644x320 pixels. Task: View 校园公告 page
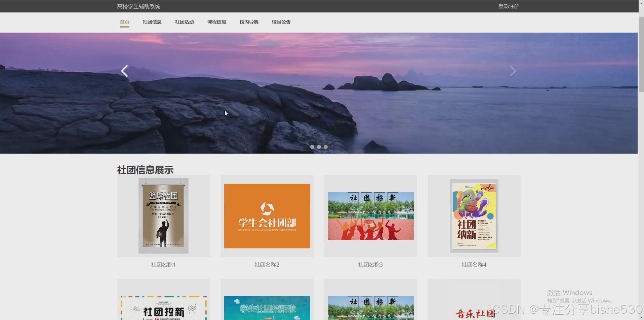point(281,22)
